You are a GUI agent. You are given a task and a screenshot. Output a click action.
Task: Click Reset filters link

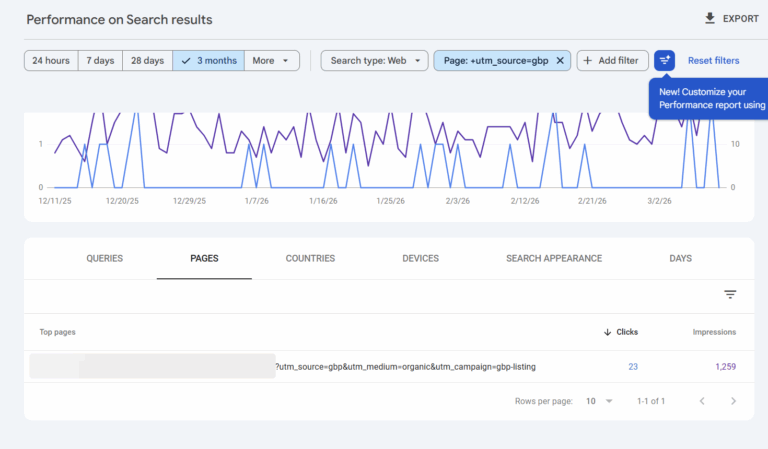713,61
